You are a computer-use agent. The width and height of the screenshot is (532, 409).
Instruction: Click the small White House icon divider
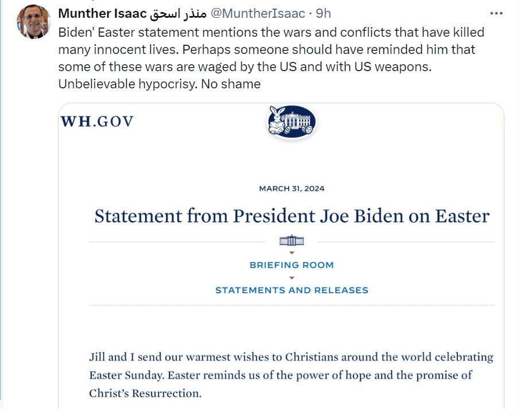pyautogui.click(x=292, y=240)
